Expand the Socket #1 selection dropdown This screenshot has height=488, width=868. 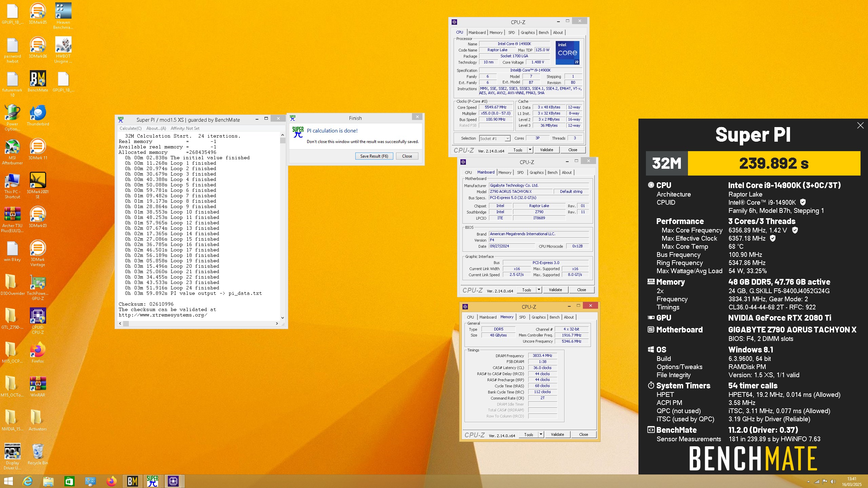coord(507,138)
